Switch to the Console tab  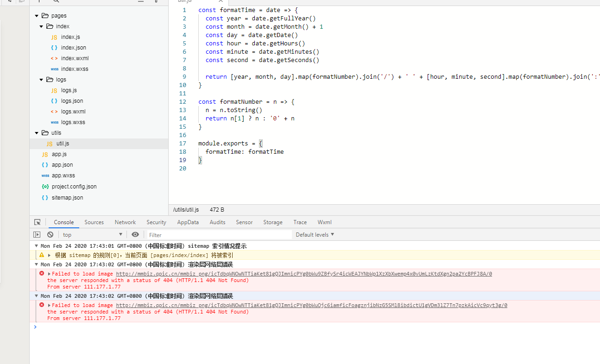pyautogui.click(x=64, y=222)
